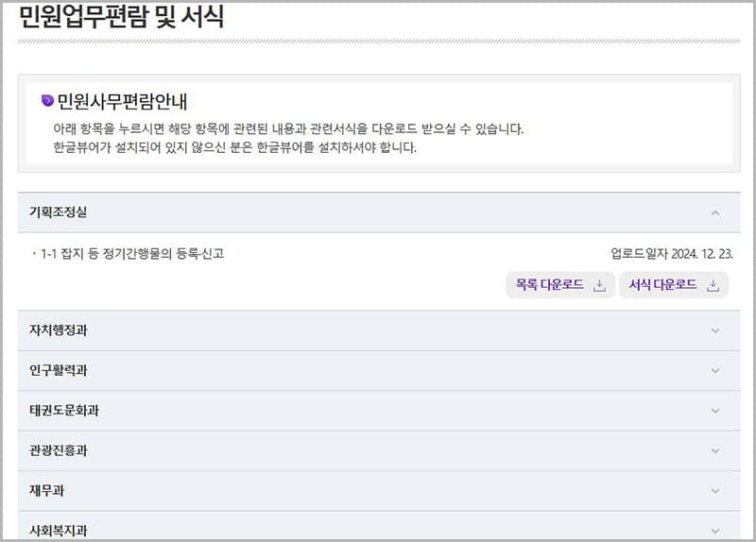Image resolution: width=756 pixels, height=542 pixels.
Task: Expand 인구활력과 with its chevron arrow
Action: [715, 371]
